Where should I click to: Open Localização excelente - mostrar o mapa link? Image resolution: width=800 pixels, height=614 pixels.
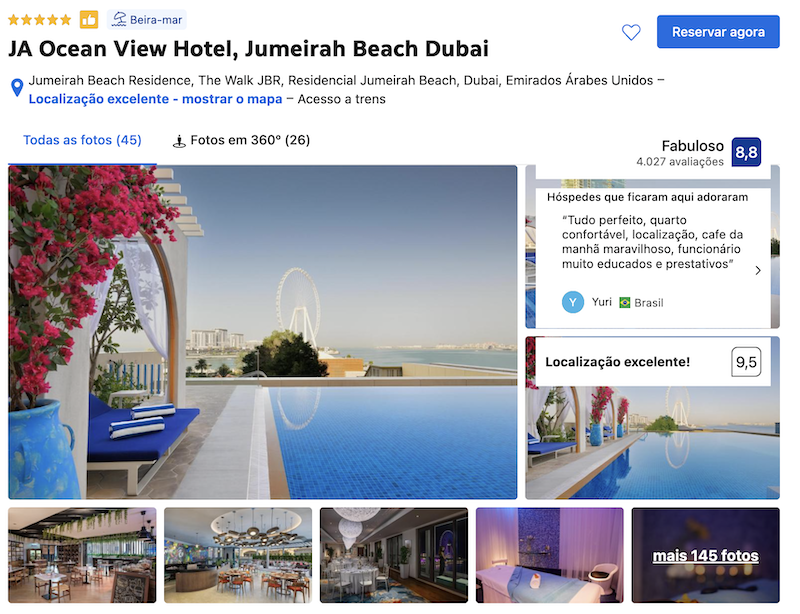coord(155,99)
